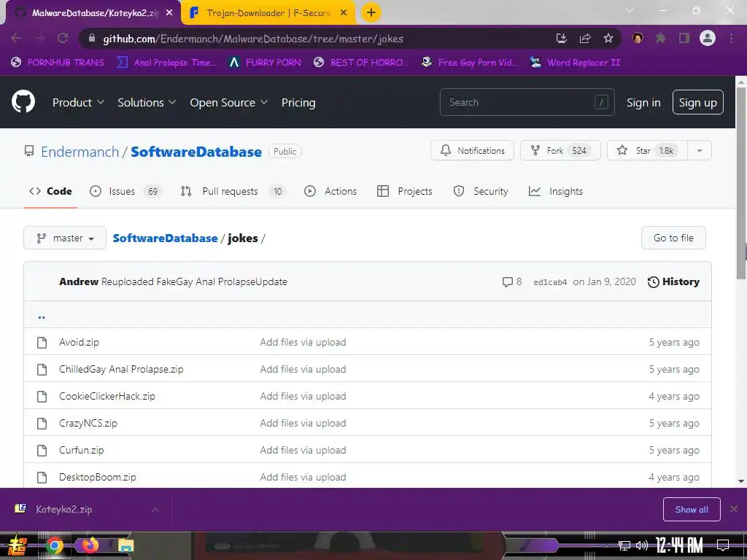Switch to the Code tab
747x560 pixels.
[50, 192]
